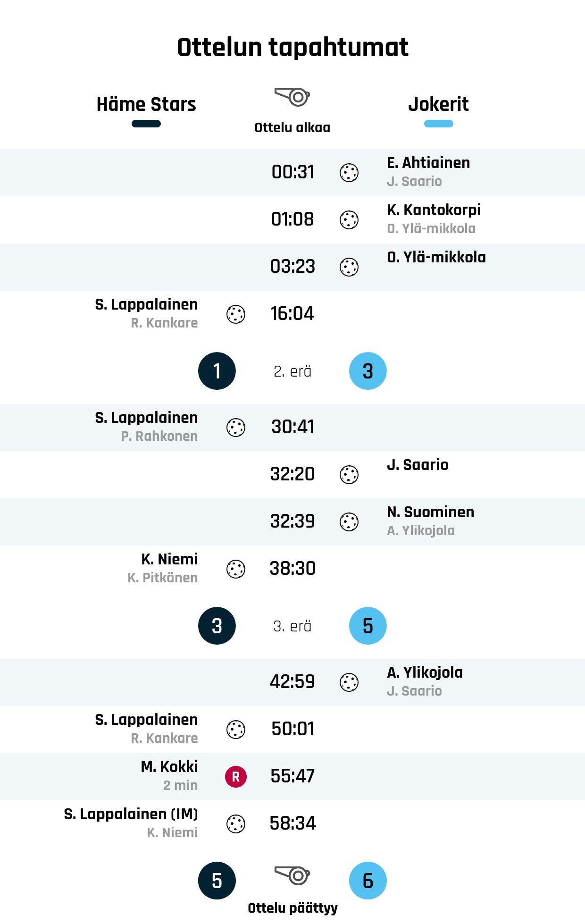
Task: Click the 2. erä period marker
Action: (x=292, y=371)
